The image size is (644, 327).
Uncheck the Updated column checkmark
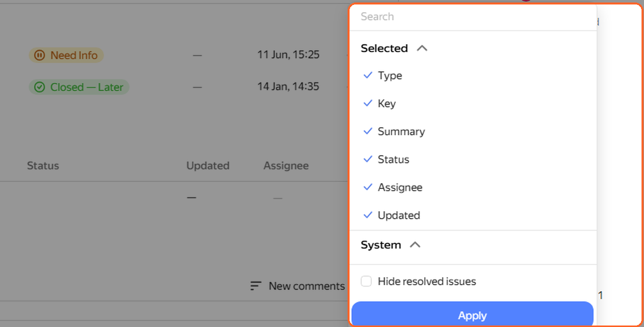point(367,215)
